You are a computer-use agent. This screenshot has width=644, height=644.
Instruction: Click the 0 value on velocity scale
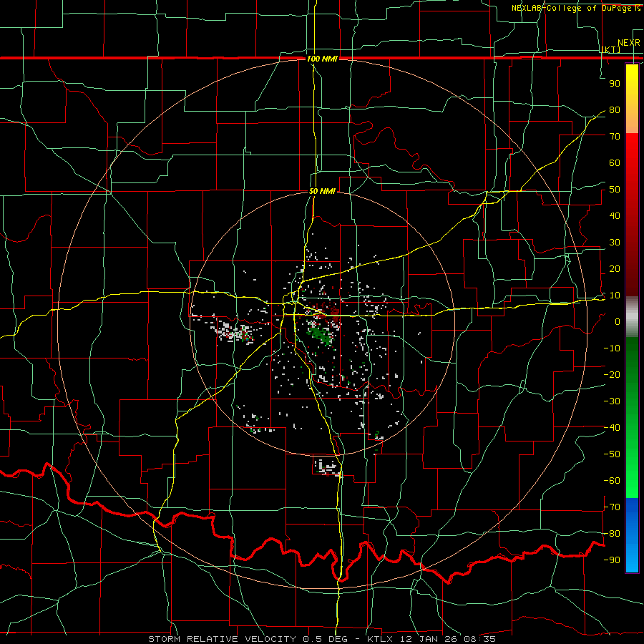pos(618,322)
